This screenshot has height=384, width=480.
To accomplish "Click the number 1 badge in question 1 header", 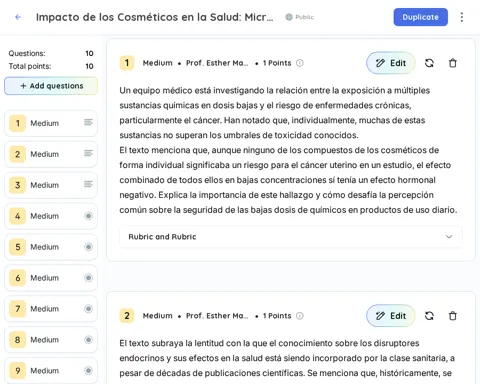I will (127, 63).
